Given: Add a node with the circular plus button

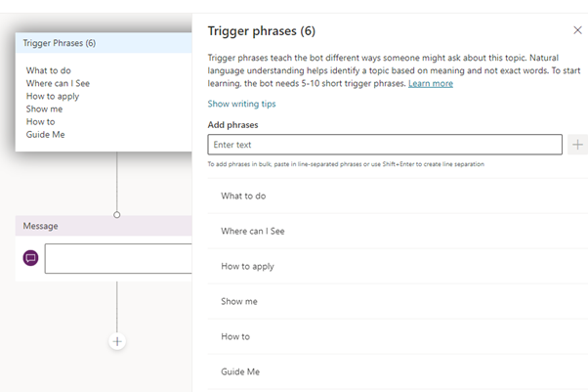Looking at the screenshot, I should [117, 341].
